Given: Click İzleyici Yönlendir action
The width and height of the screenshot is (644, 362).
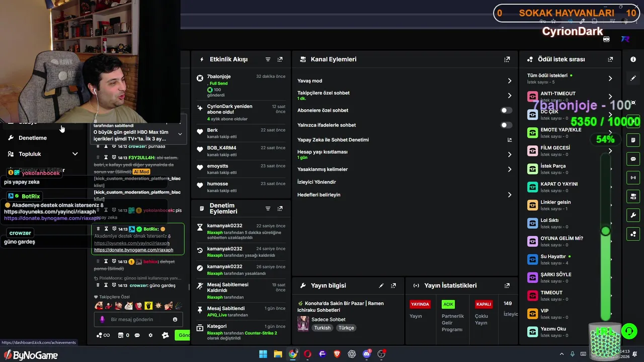Looking at the screenshot, I should click(316, 182).
